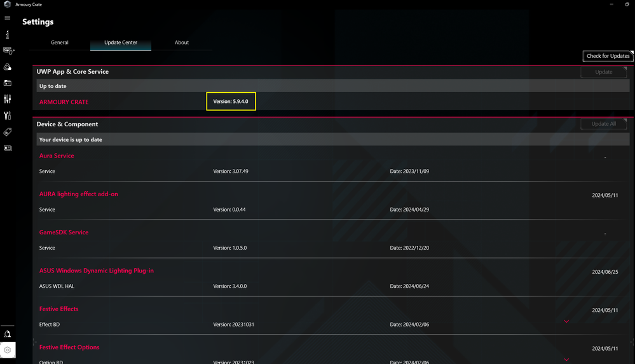Switch to the General tab
Viewport: 635px width, 364px height.
pos(60,43)
